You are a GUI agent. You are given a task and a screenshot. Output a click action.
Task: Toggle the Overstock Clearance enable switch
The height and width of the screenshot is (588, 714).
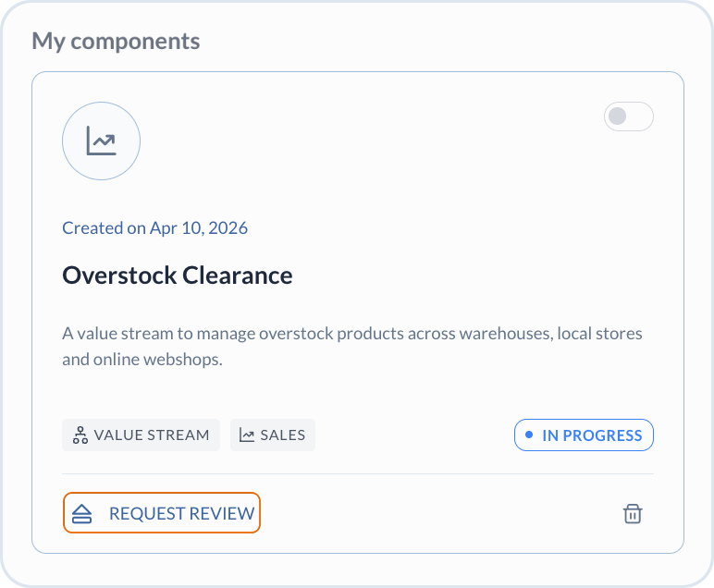(628, 116)
